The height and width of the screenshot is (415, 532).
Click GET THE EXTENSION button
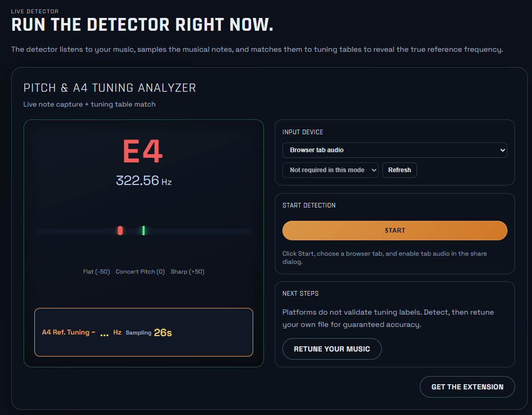click(467, 387)
